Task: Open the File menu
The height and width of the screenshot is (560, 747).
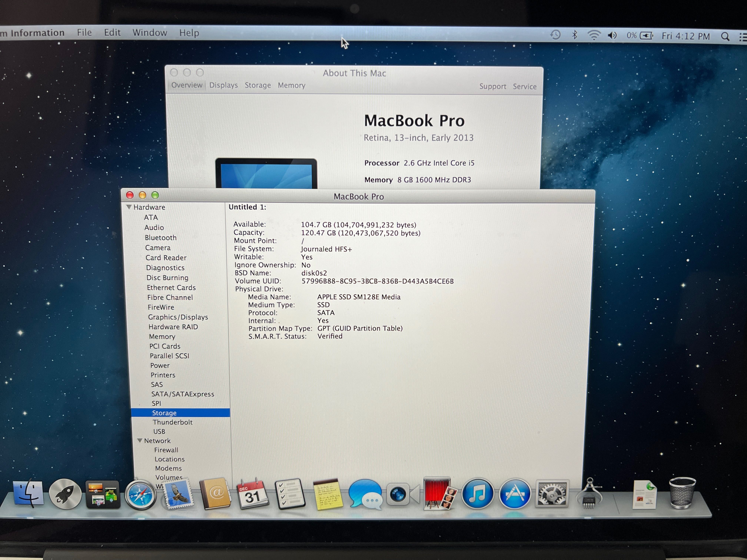Action: (84, 32)
